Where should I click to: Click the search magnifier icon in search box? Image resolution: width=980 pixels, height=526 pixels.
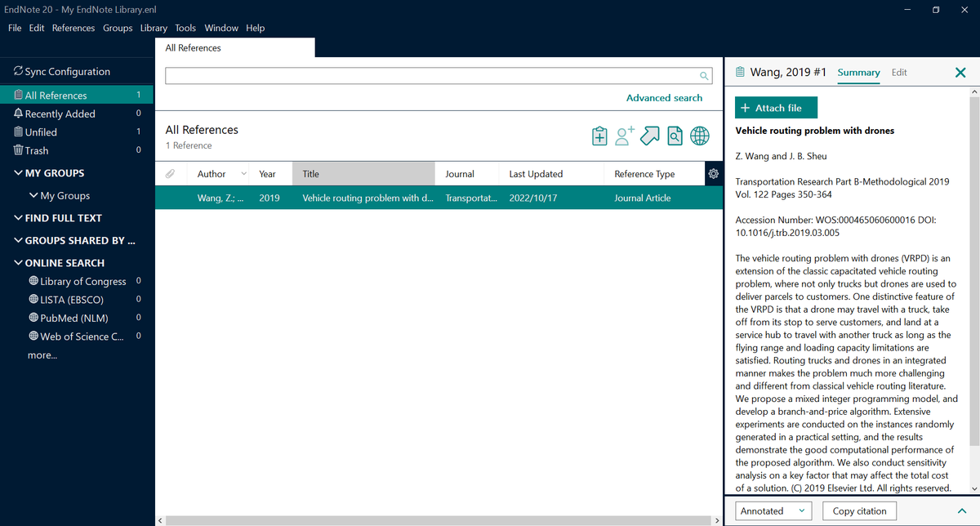click(x=704, y=76)
